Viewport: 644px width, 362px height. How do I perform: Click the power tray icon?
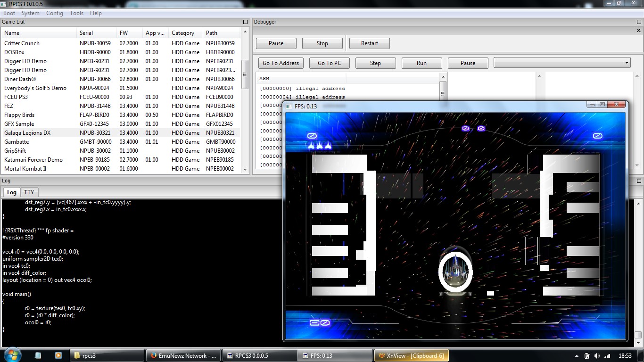pos(587,356)
